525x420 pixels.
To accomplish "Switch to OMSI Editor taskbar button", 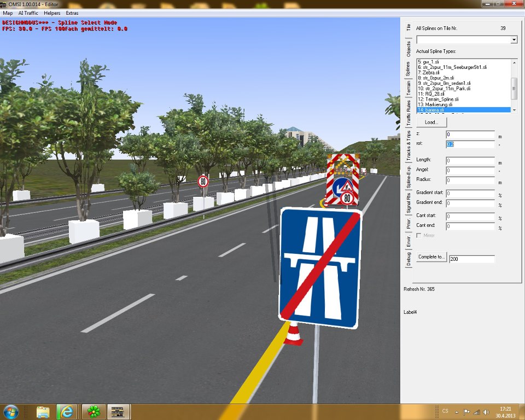I will 118,411.
